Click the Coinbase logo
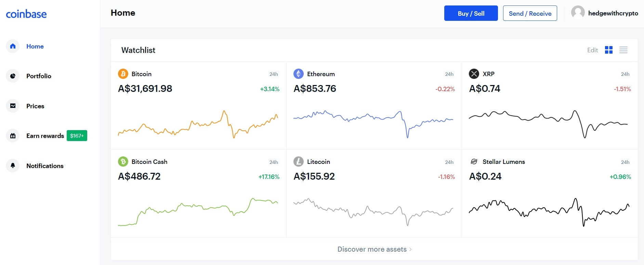The image size is (644, 265). click(x=26, y=14)
